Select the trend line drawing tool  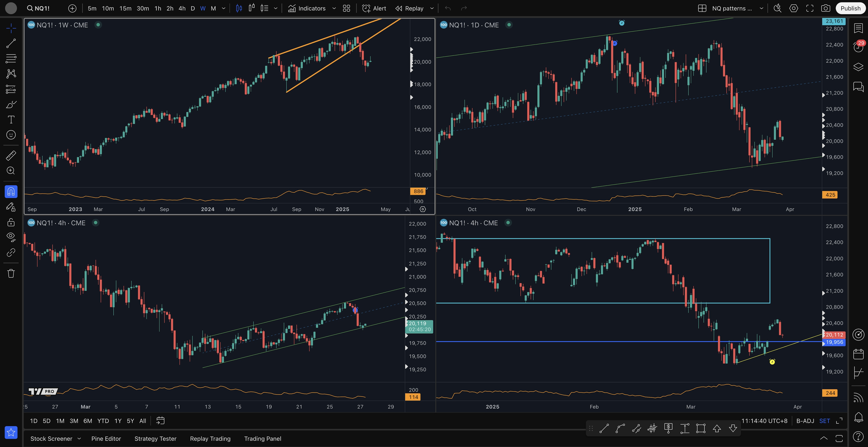pyautogui.click(x=11, y=43)
